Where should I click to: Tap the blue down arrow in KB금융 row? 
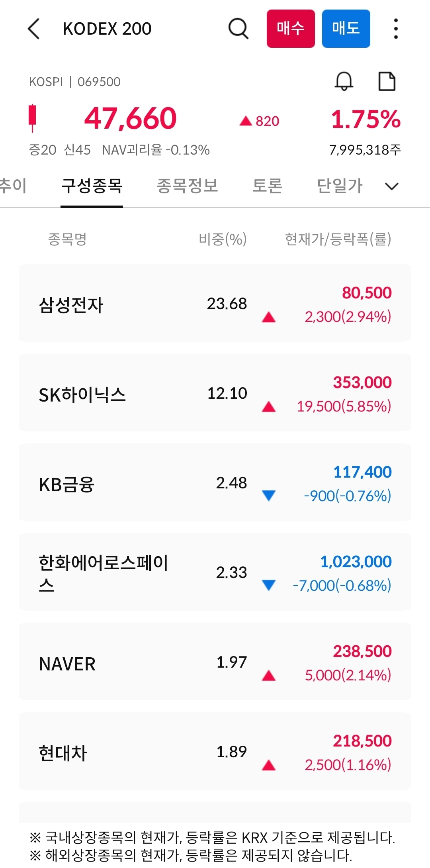[x=269, y=495]
